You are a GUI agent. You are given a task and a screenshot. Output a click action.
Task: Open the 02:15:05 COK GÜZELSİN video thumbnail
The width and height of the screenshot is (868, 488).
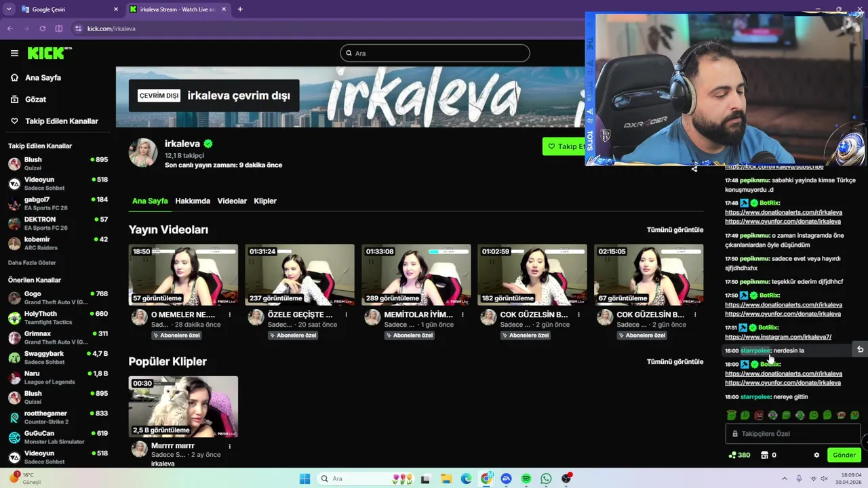pos(648,274)
